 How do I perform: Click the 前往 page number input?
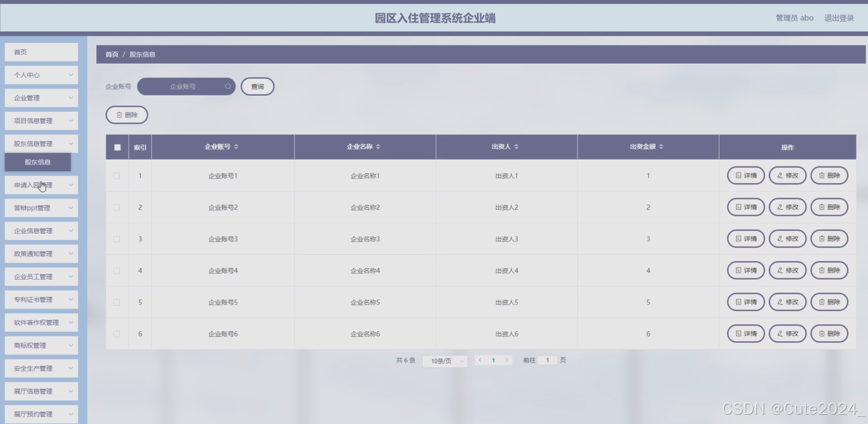[547, 360]
